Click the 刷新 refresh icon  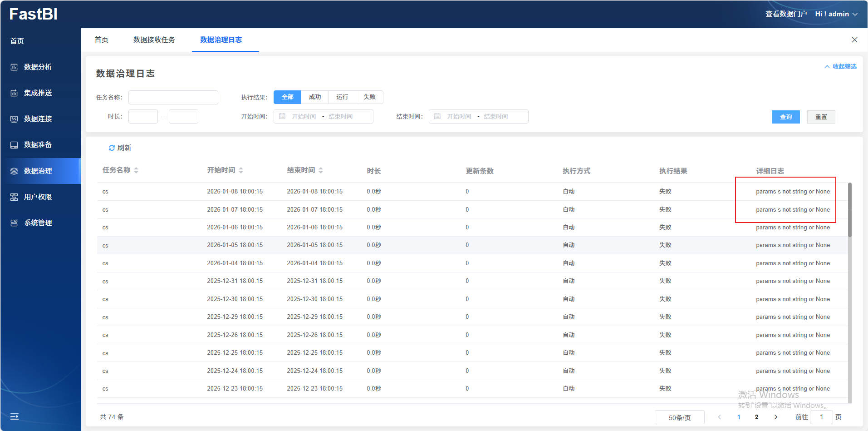click(112, 148)
